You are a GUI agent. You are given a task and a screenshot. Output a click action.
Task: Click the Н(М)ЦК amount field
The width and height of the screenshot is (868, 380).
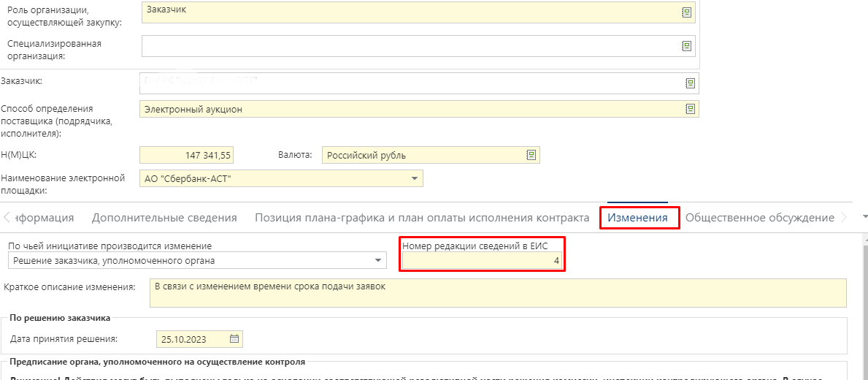coord(186,155)
